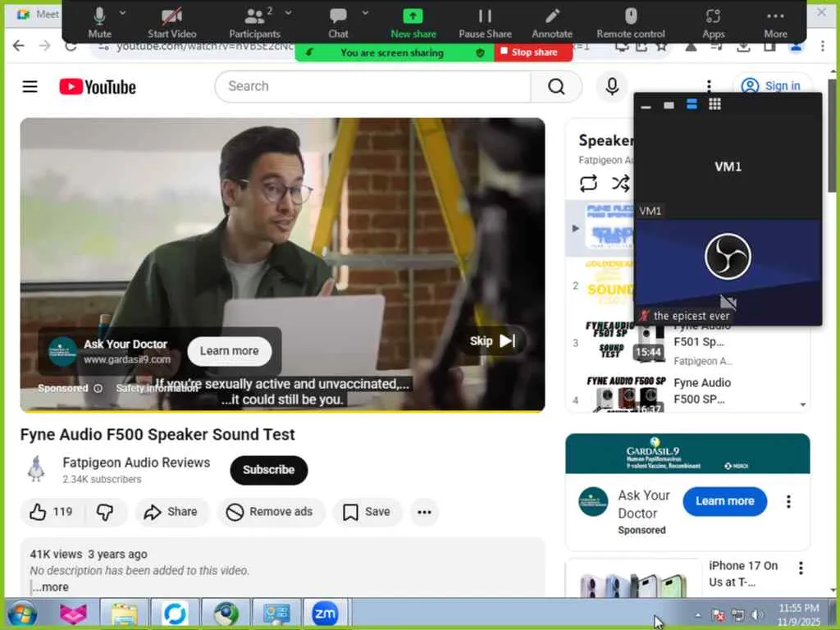
Task: Click the New share button
Action: pos(413,23)
